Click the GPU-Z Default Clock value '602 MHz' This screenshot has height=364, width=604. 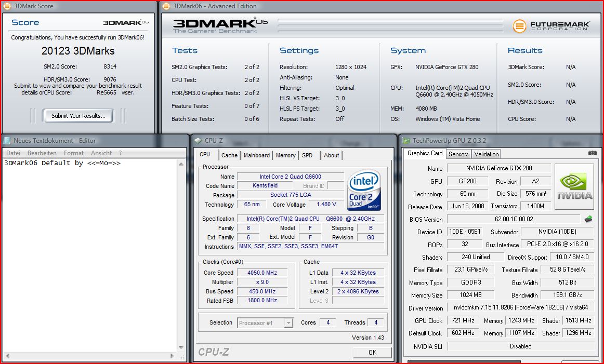(463, 333)
